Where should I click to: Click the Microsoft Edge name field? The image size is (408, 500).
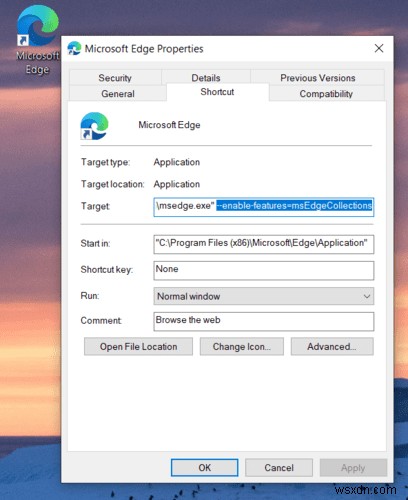coord(169,125)
